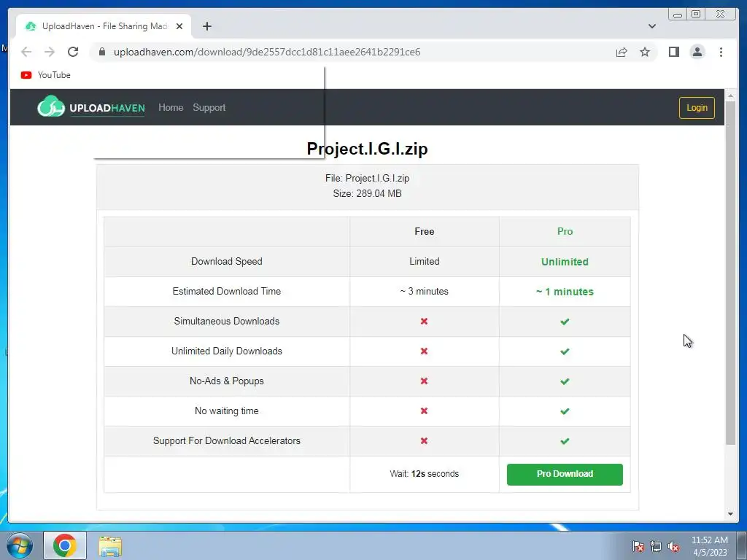Click red X for Simultaneous Downloads

424,322
